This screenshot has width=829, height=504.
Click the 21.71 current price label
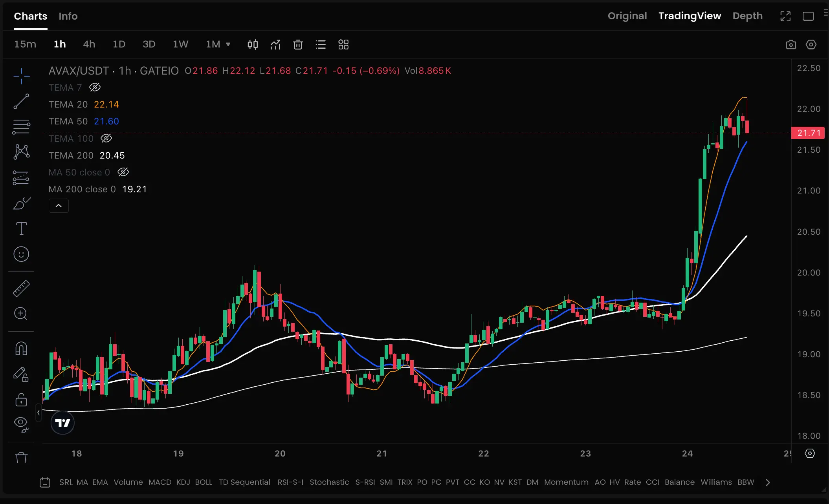[808, 133]
